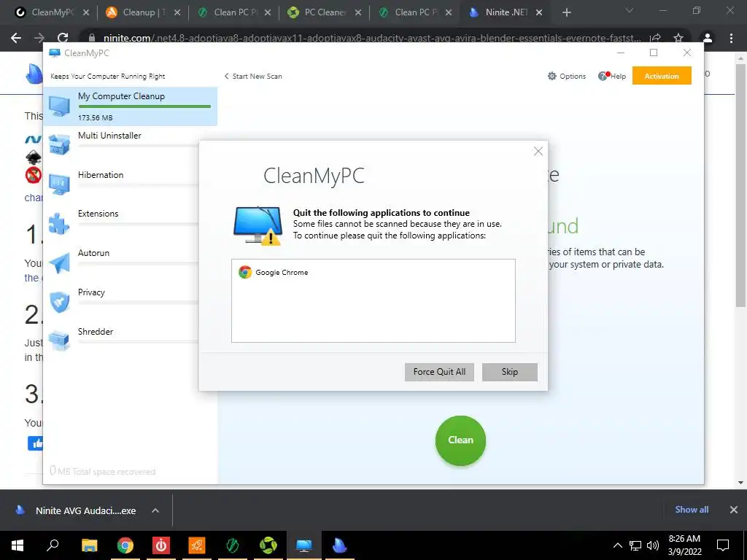Reload the Chrome page
Image resolution: width=747 pixels, height=560 pixels.
63,38
